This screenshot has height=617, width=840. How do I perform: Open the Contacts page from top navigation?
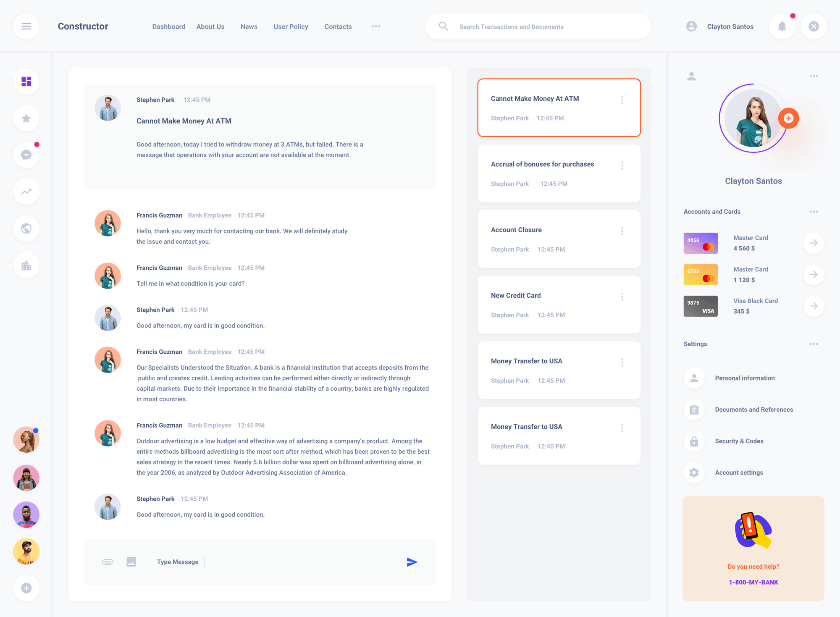pos(338,26)
